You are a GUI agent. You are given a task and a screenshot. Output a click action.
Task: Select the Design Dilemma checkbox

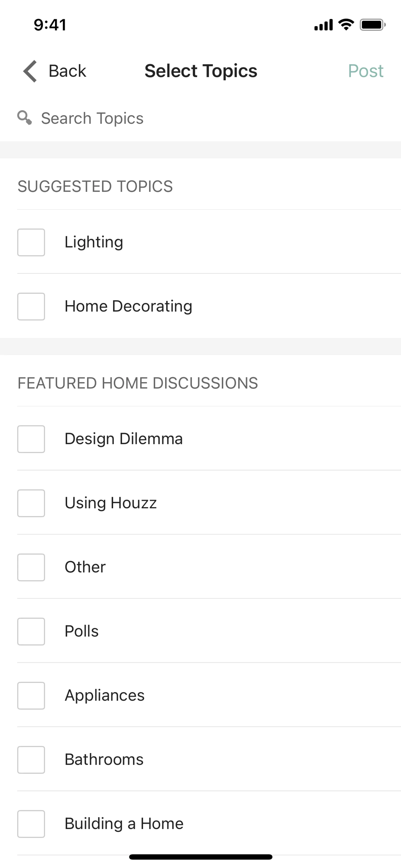(31, 439)
